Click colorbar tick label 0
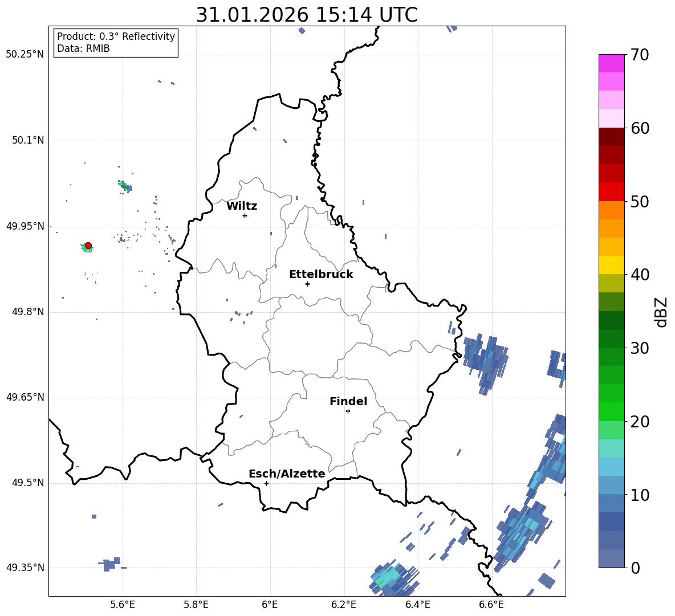The height and width of the screenshot is (616, 675). click(635, 568)
